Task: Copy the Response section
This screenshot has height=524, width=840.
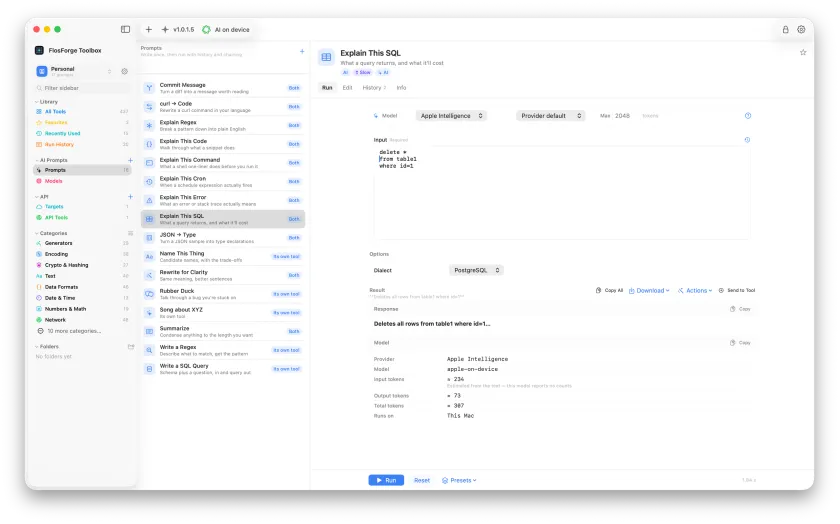Action: 740,309
